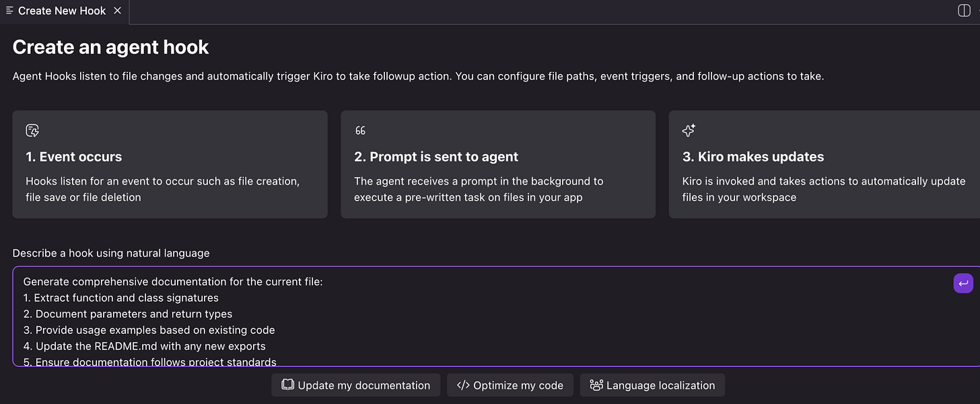Click the "Create an agent hook" heading
The width and height of the screenshot is (980, 404).
tap(110, 47)
